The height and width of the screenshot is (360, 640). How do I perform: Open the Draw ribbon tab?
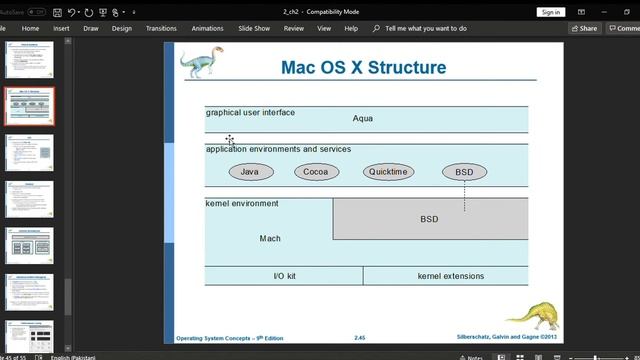click(x=91, y=29)
